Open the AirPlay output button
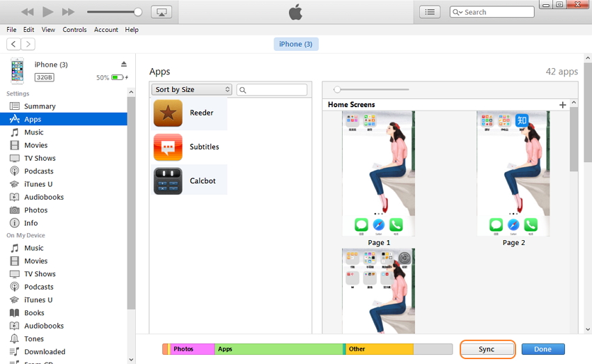592x364 pixels. coord(162,12)
